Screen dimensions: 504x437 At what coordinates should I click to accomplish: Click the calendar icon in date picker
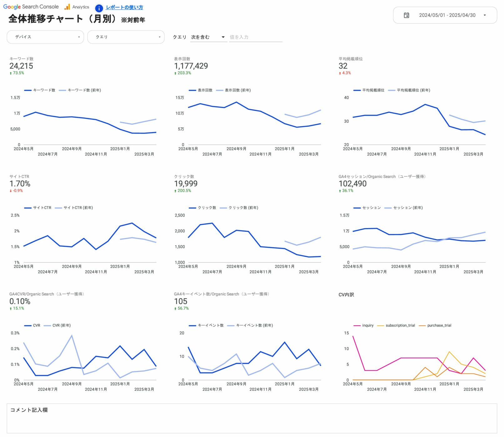pos(406,15)
